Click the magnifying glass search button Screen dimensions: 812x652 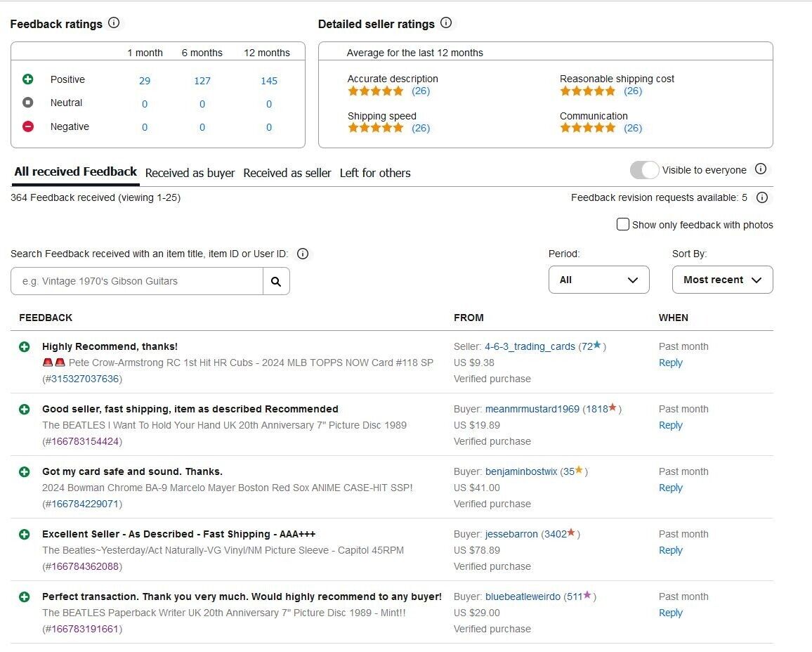click(276, 281)
